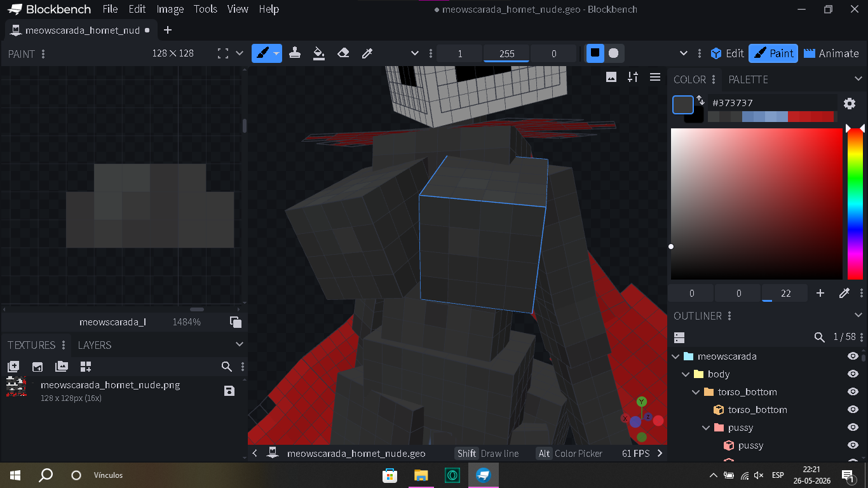The width and height of the screenshot is (868, 488).
Task: Hide the torso_bottom cube
Action: click(853, 410)
